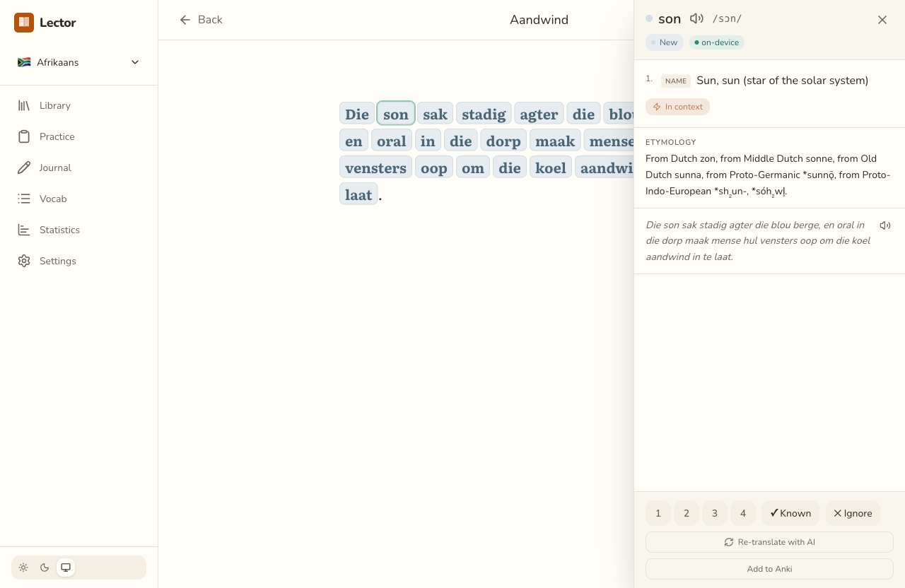Ignore the word son
The width and height of the screenshot is (905, 588).
(853, 513)
